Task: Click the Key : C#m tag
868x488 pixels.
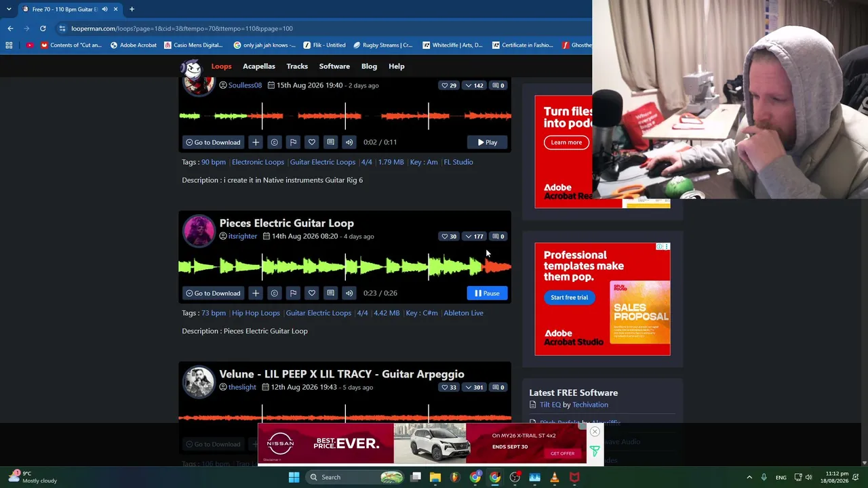Action: [422, 313]
